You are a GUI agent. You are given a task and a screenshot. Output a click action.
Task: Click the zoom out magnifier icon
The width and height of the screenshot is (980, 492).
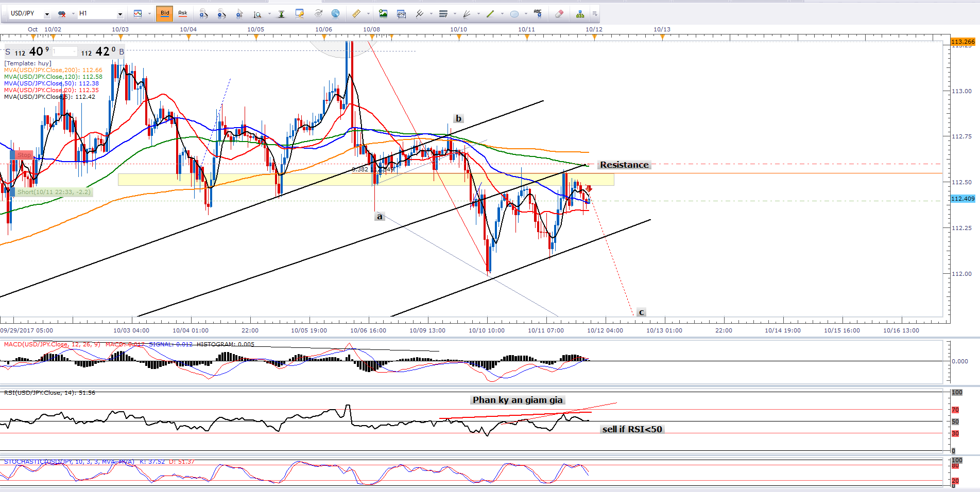click(221, 14)
